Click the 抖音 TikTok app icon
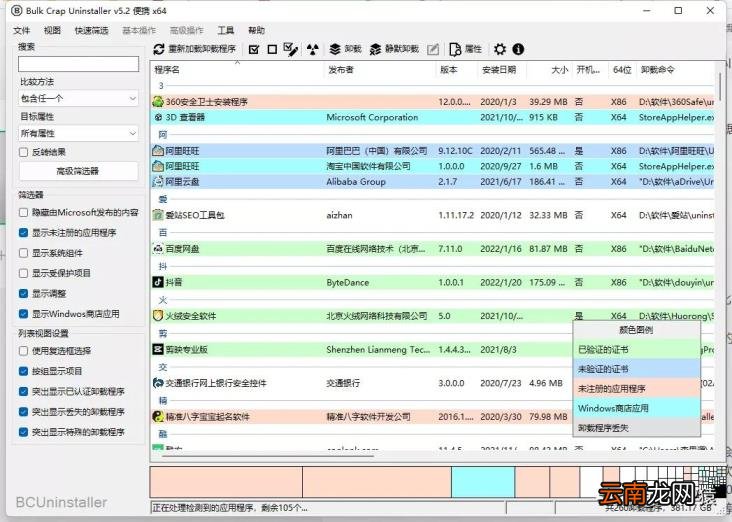The width and height of the screenshot is (732, 522). [158, 282]
